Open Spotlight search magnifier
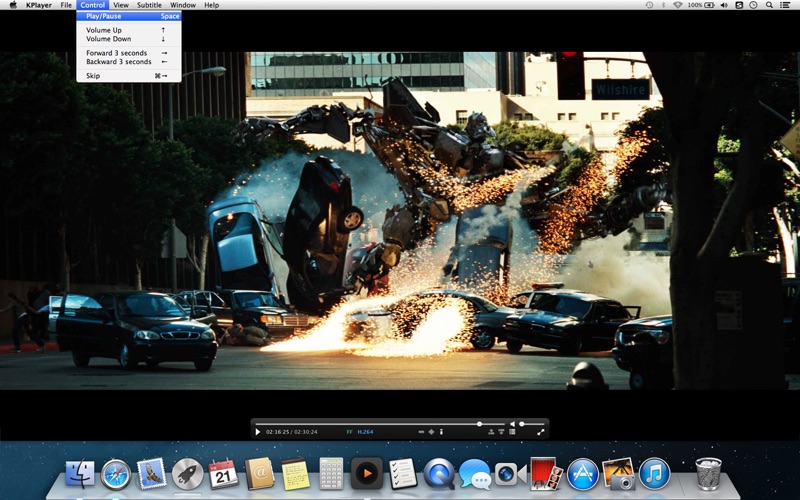This screenshot has height=500, width=800. coord(769,5)
